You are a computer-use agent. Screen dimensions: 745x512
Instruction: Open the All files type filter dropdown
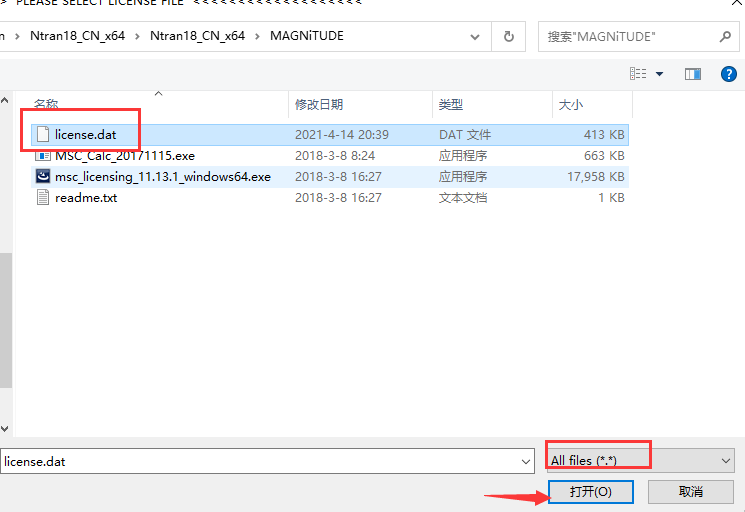pos(641,461)
